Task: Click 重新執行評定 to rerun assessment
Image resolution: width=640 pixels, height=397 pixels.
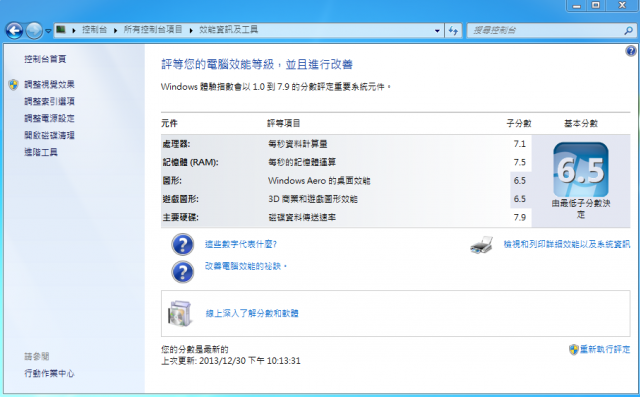Action: click(x=605, y=349)
